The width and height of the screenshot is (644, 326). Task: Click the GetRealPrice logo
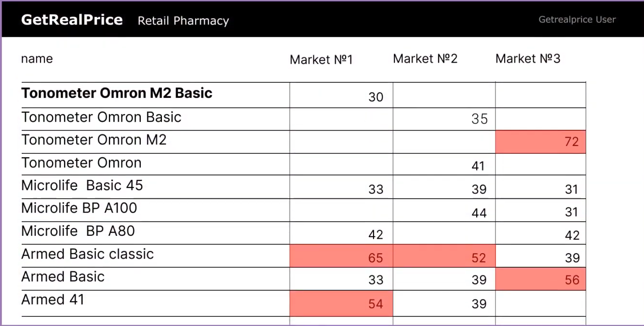click(x=72, y=20)
